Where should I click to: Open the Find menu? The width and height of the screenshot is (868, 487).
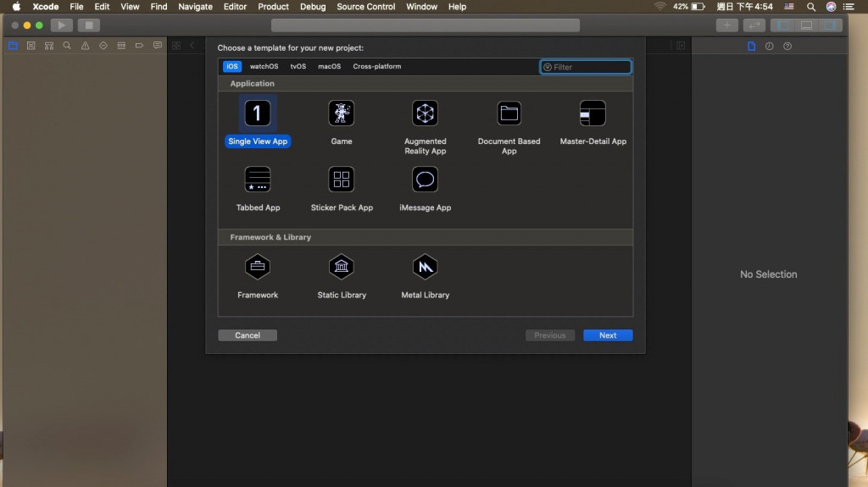pyautogui.click(x=159, y=7)
